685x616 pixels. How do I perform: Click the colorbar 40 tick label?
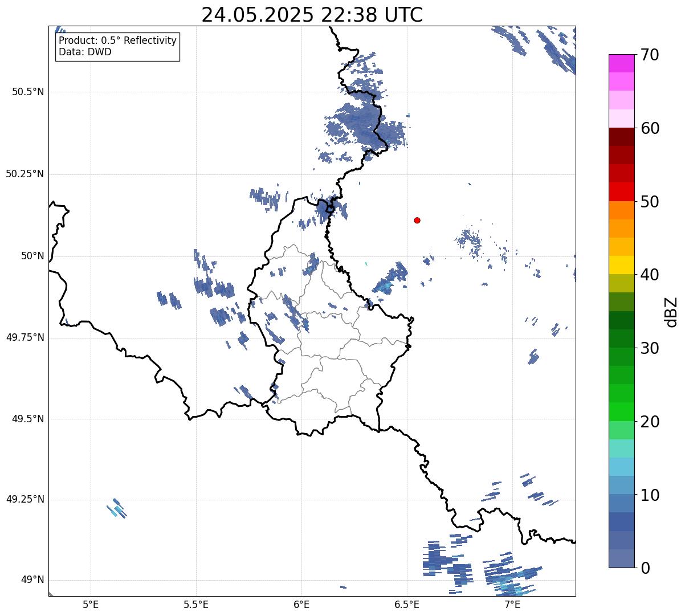coord(650,275)
